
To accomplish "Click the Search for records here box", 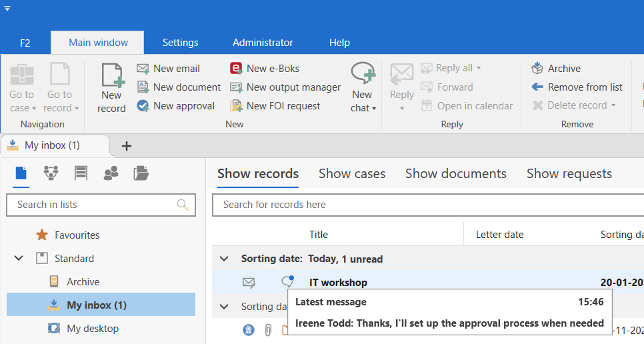I will point(427,205).
